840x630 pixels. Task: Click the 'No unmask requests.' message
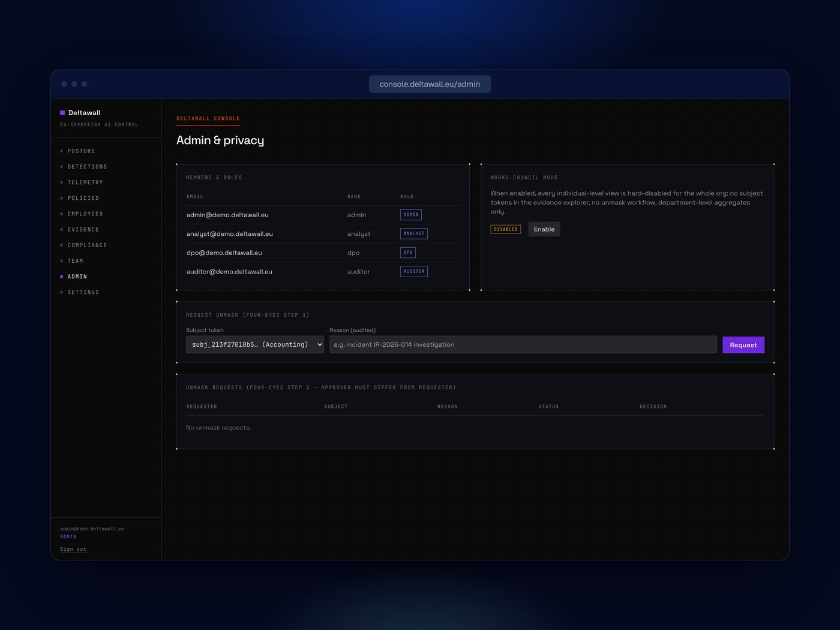(x=218, y=428)
